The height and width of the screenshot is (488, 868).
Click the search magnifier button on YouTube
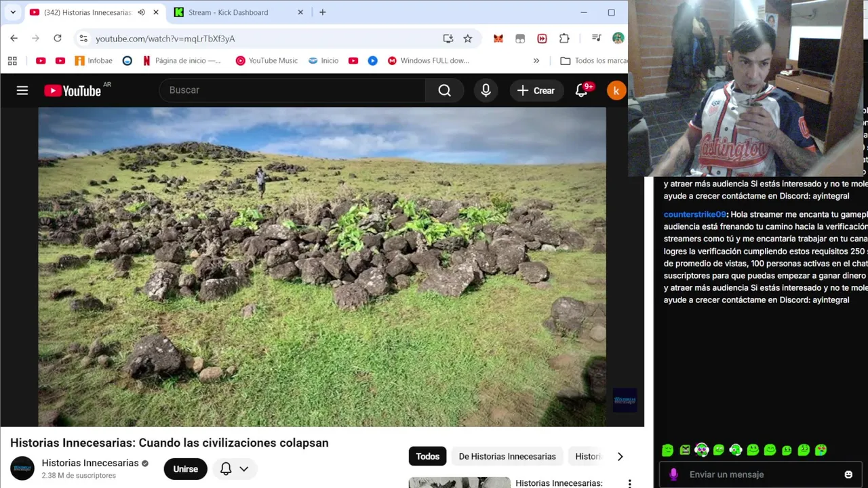coord(444,90)
